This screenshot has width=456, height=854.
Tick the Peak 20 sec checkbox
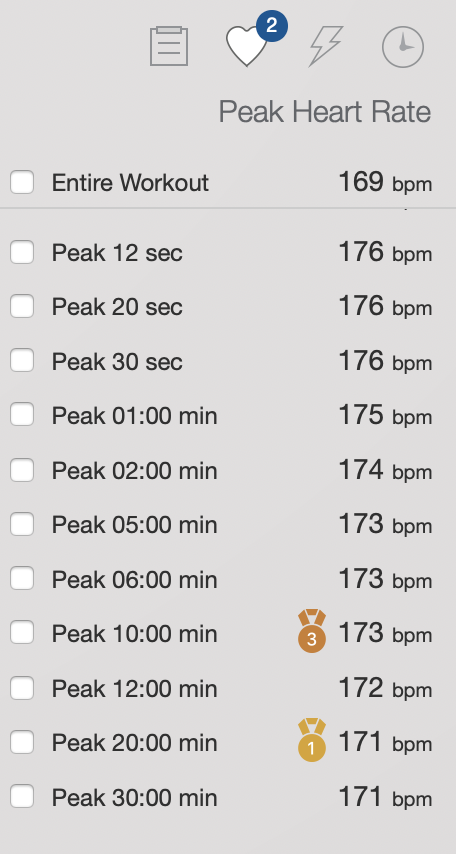22,306
